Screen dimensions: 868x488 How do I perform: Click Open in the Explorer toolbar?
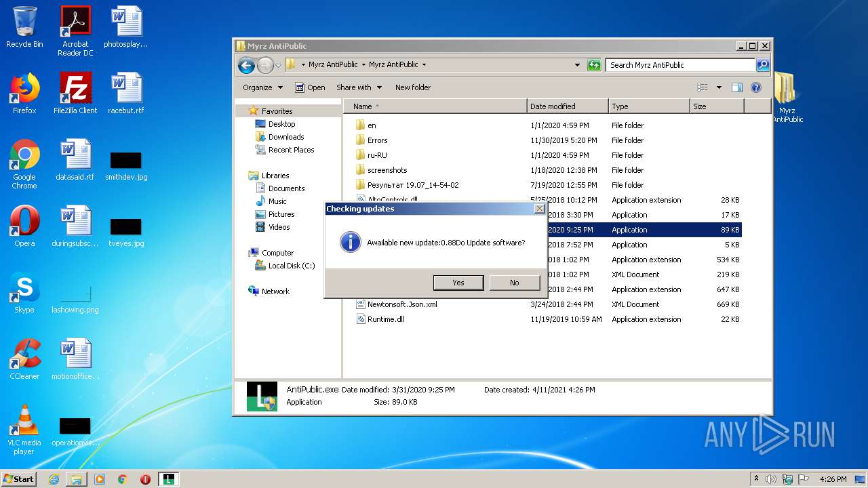tap(311, 87)
